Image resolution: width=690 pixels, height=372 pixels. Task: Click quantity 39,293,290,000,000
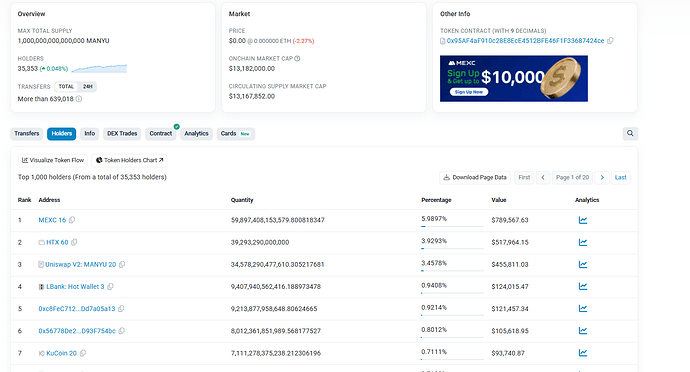point(260,242)
